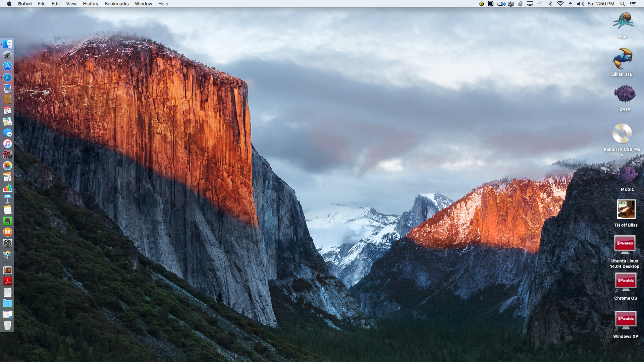Screen dimensions: 644x362
Task: Launch Pages from the Dock
Action: (7, 177)
